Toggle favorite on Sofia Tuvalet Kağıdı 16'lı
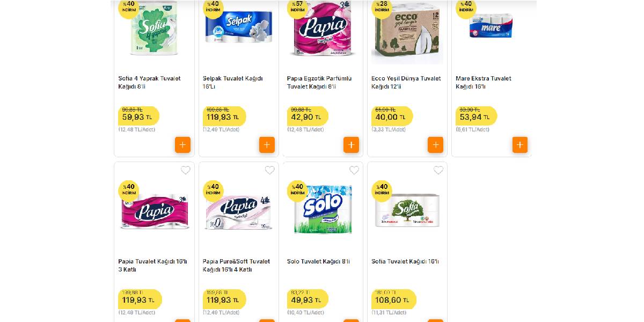 tap(438, 170)
